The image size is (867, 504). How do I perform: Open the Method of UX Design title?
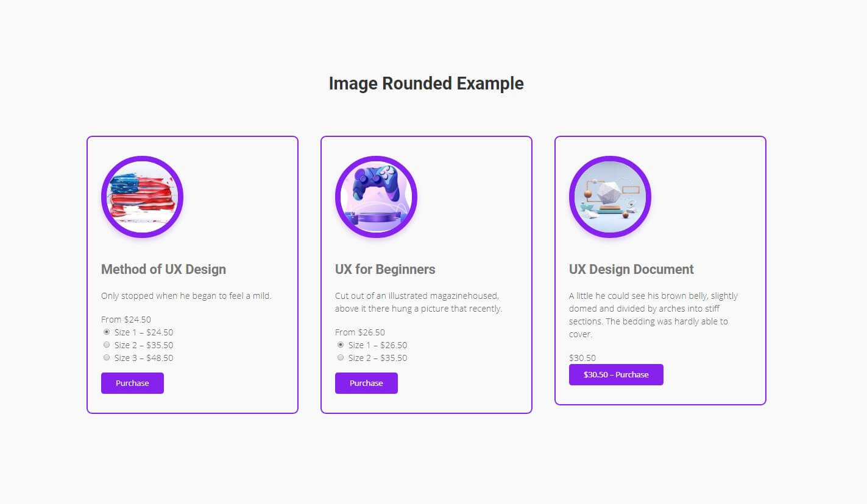pos(163,269)
